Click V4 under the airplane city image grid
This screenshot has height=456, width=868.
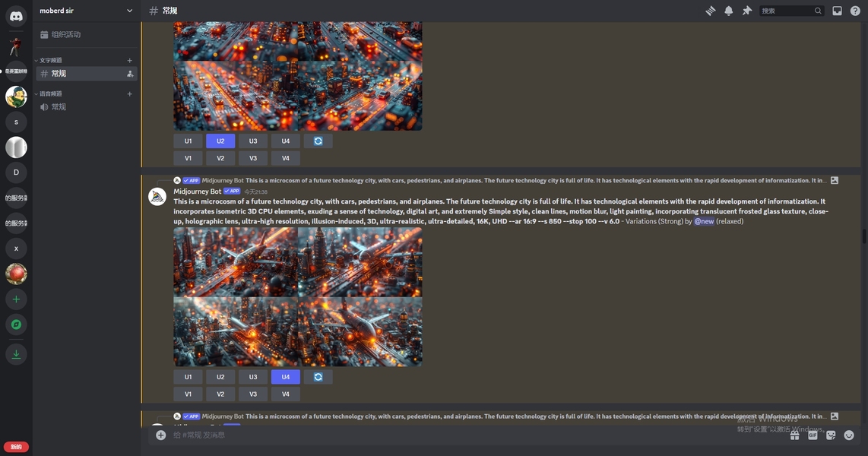tap(286, 394)
